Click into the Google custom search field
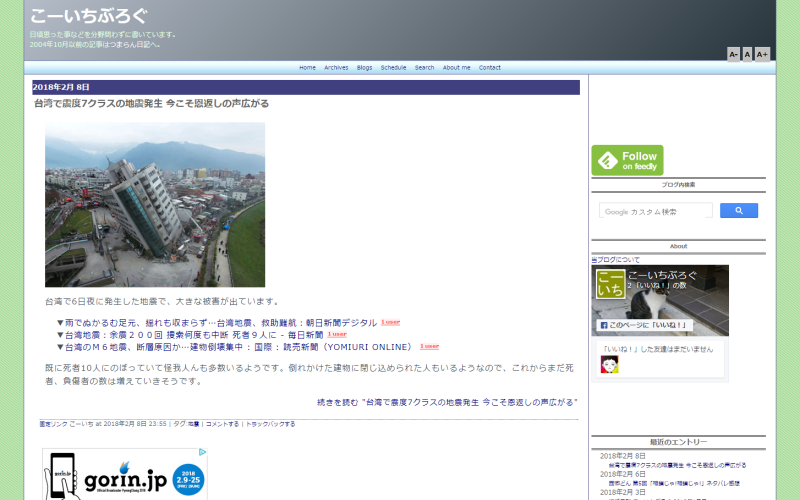800x500 pixels. [655, 211]
